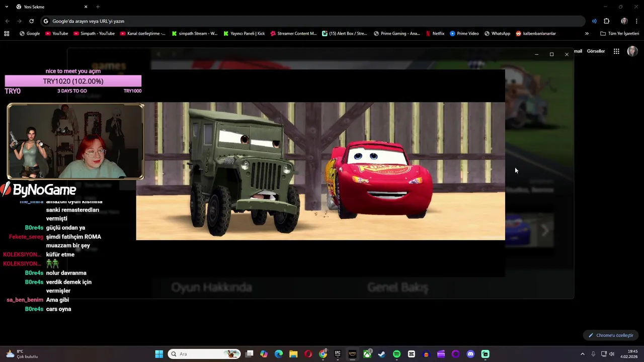Open Epic Games Launcher from the taskbar
The height and width of the screenshot is (362, 644).
(338, 354)
